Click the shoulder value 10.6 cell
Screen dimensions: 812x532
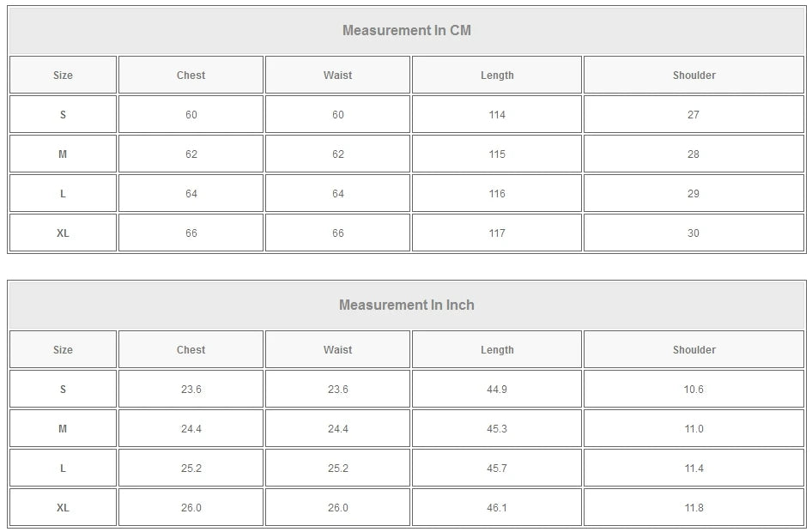click(694, 390)
